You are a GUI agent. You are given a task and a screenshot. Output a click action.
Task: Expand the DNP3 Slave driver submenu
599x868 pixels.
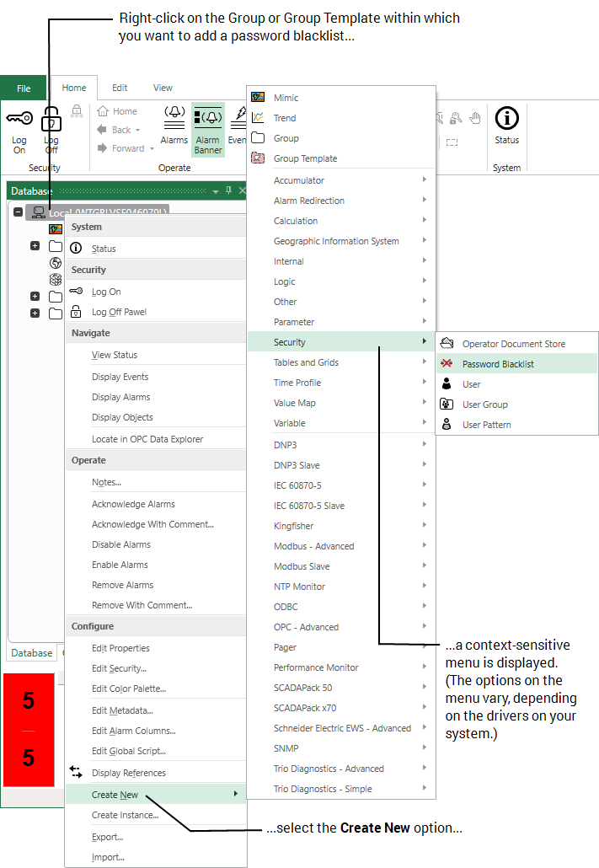(340, 465)
